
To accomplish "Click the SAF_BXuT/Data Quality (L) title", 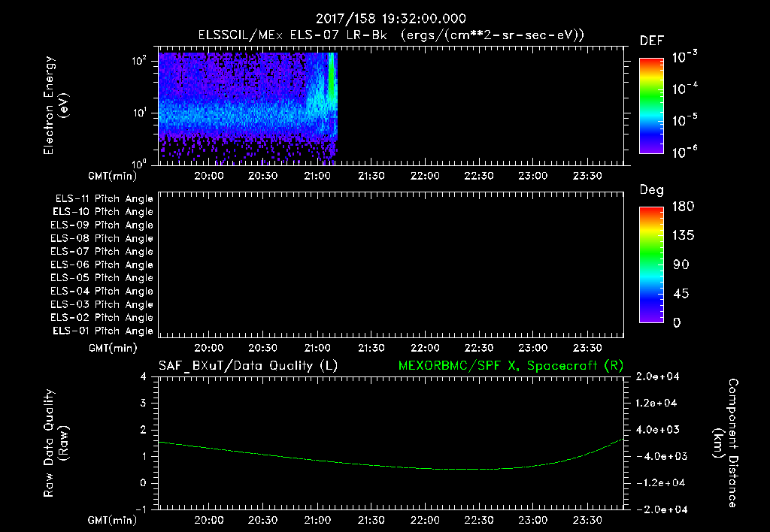I will click(x=248, y=366).
